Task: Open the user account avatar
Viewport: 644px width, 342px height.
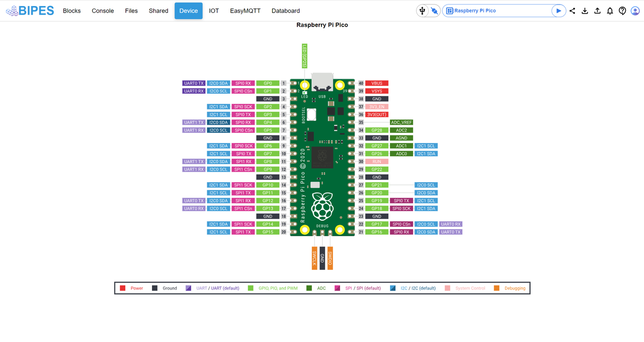Action: [x=635, y=11]
